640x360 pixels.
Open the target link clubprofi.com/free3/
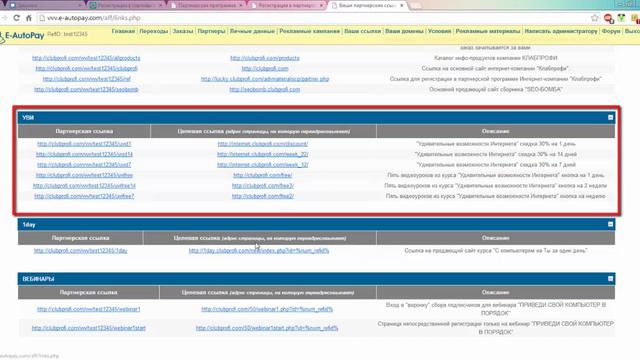click(262, 186)
